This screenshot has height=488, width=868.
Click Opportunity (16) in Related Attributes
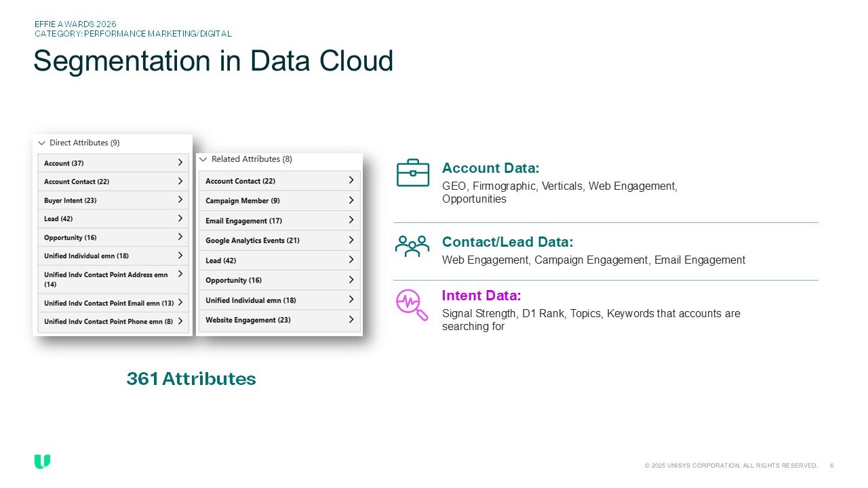279,281
